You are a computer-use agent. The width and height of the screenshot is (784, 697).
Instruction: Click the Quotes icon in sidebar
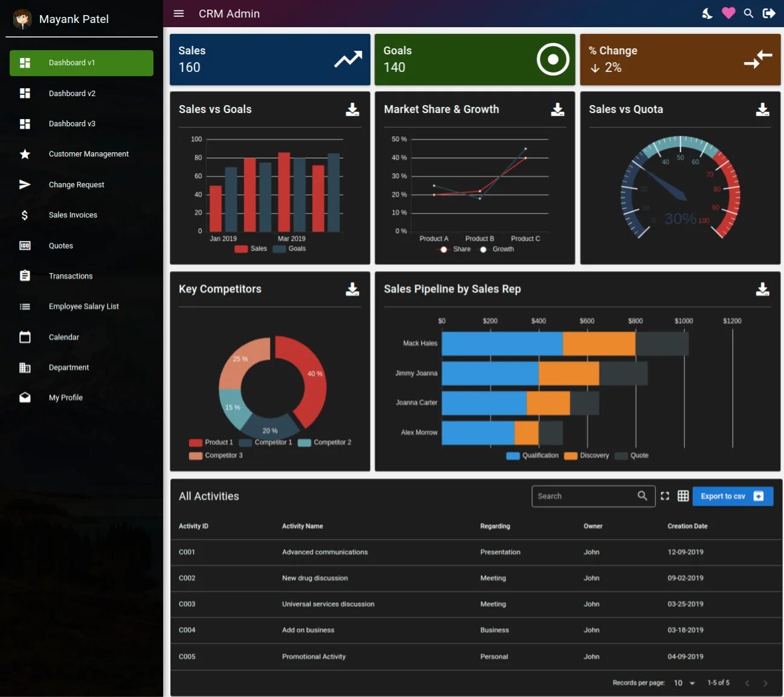pyautogui.click(x=25, y=245)
